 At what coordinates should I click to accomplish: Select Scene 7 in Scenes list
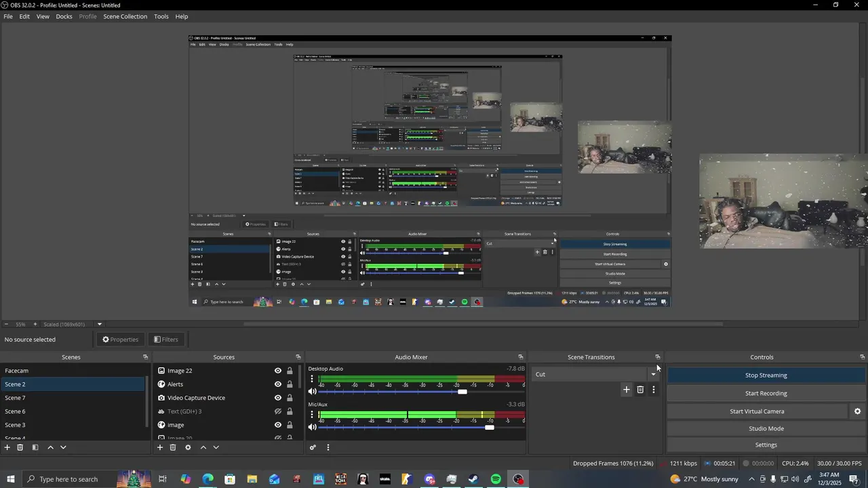tap(73, 398)
